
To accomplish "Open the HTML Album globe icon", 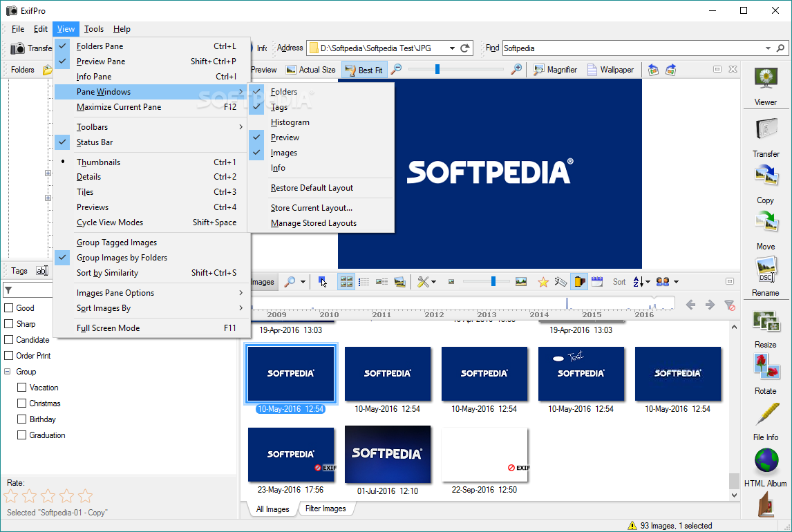I will click(766, 461).
